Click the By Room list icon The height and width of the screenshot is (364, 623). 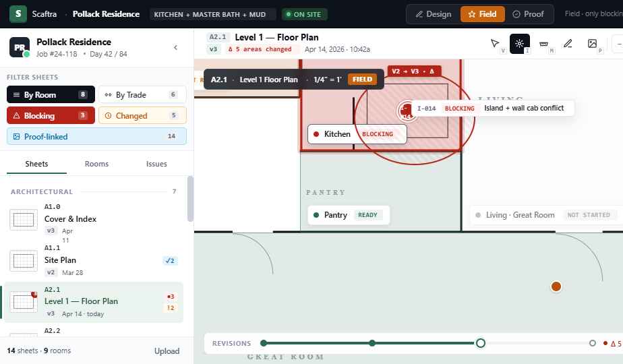[x=16, y=94]
